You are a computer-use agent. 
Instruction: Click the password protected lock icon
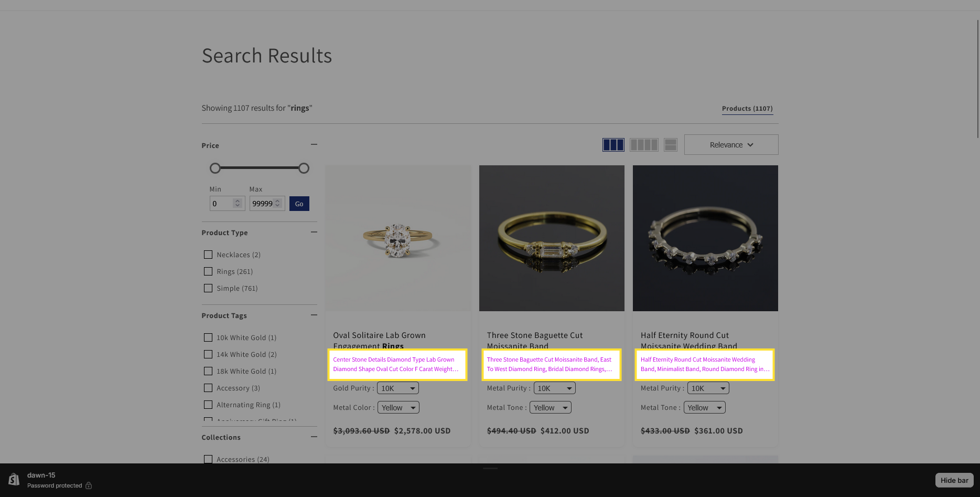click(x=89, y=485)
